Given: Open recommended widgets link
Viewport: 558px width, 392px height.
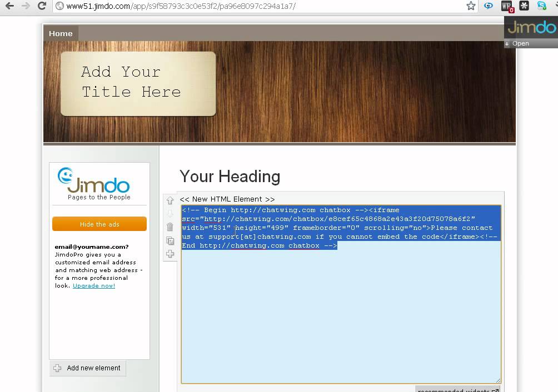Looking at the screenshot, I should coord(457,390).
